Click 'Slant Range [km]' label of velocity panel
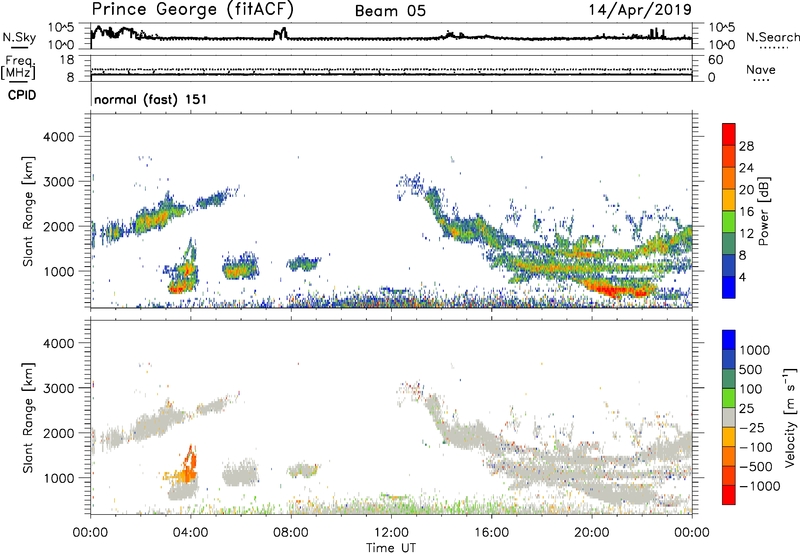 click(28, 418)
